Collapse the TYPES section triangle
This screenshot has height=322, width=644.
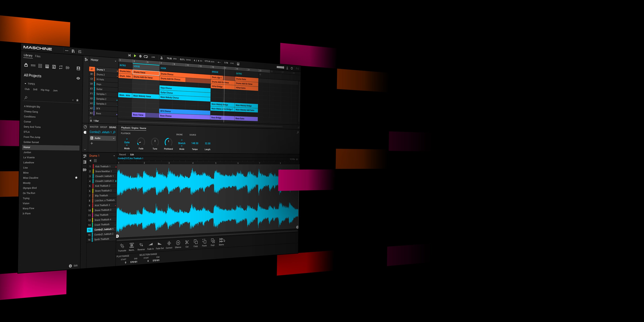coord(25,84)
